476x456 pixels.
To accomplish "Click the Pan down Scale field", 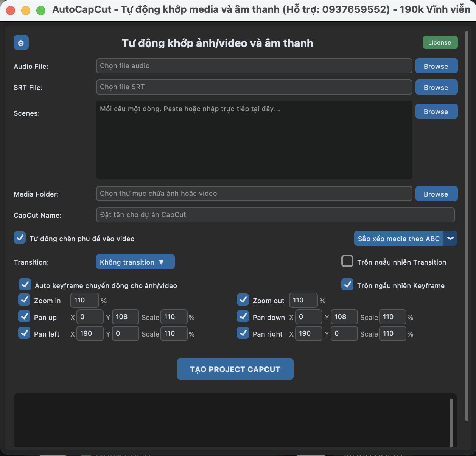I will (x=393, y=317).
